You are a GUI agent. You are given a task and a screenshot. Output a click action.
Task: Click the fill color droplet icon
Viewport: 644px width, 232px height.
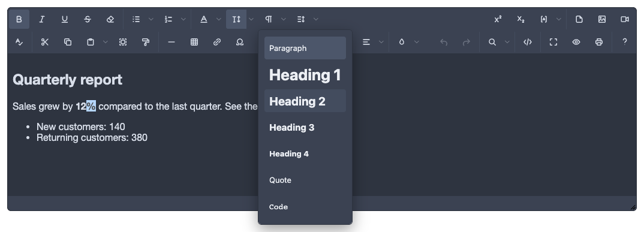tap(402, 42)
